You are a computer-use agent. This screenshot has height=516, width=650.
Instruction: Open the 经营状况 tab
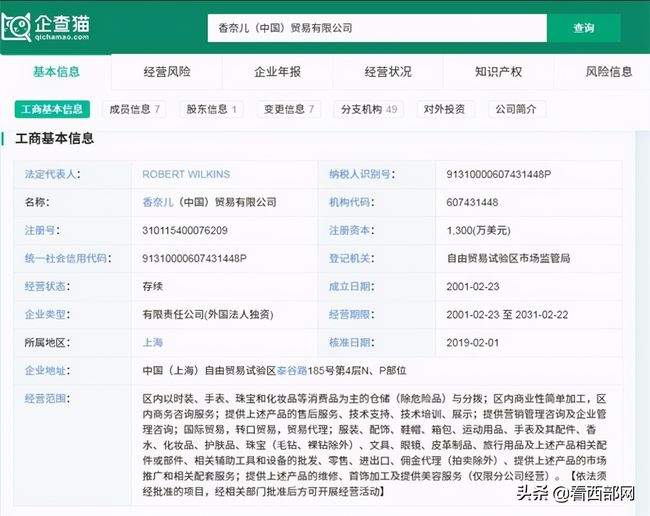388,72
